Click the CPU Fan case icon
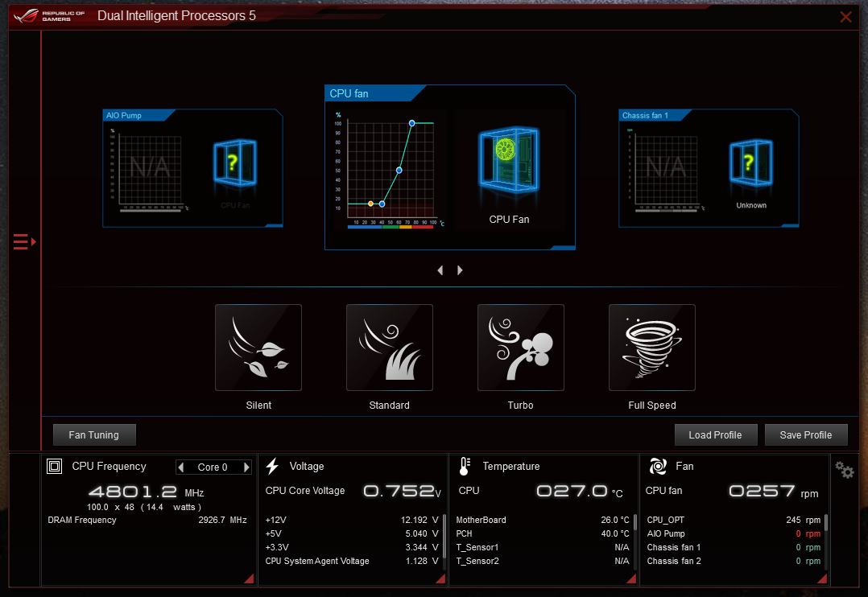Screen dimensions: 868x597 point(509,160)
